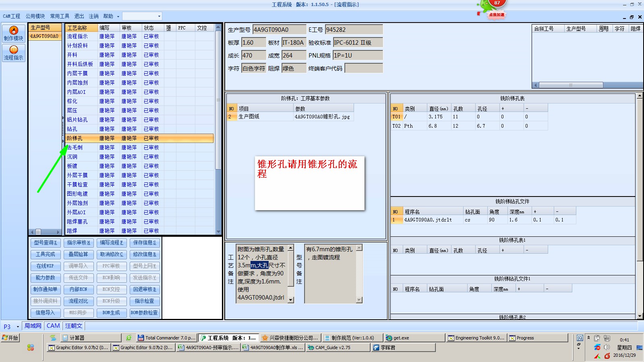644x362 pixels.
Task: Expand the arrow after 帮助 menu
Action: tap(118, 17)
